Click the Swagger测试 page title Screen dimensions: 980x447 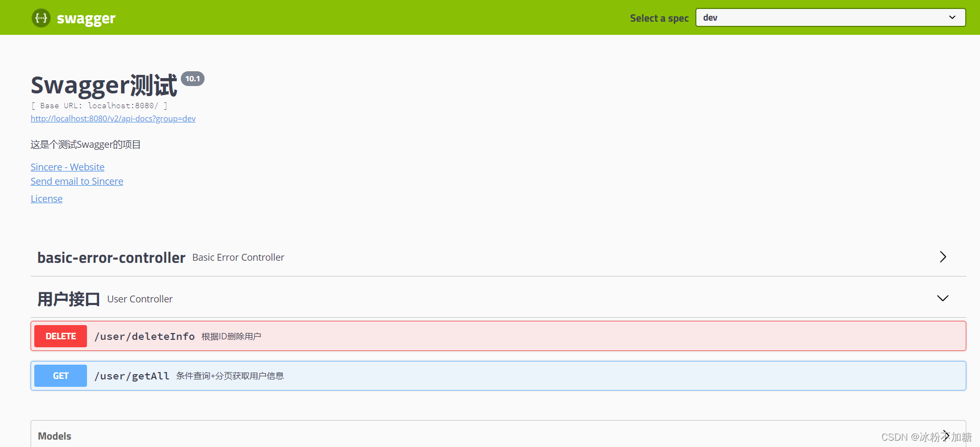[x=104, y=85]
